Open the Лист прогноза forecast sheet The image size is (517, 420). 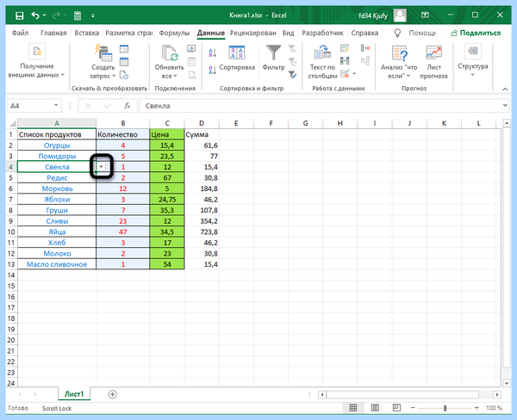(x=433, y=62)
